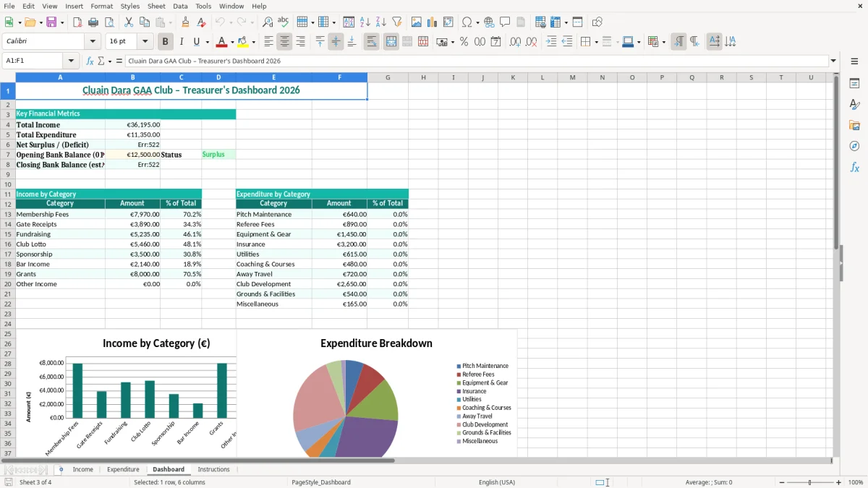
Task: Click Format as Percent icon
Action: [464, 42]
